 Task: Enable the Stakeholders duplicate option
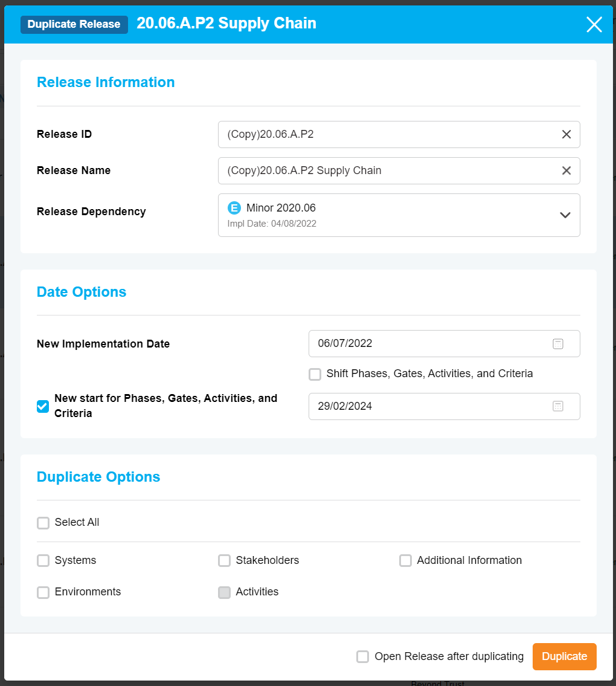224,561
